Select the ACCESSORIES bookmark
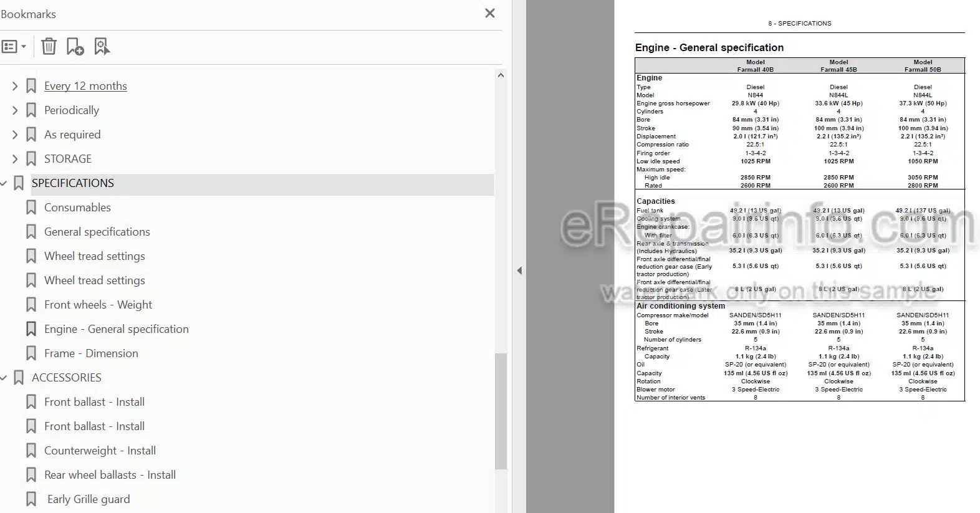This screenshot has height=513, width=980. coord(67,378)
